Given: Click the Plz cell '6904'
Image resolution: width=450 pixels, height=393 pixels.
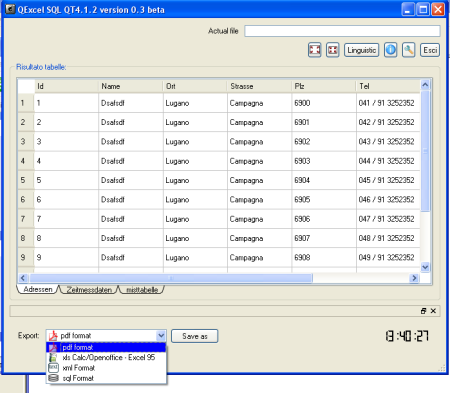Looking at the screenshot, I should pos(324,180).
